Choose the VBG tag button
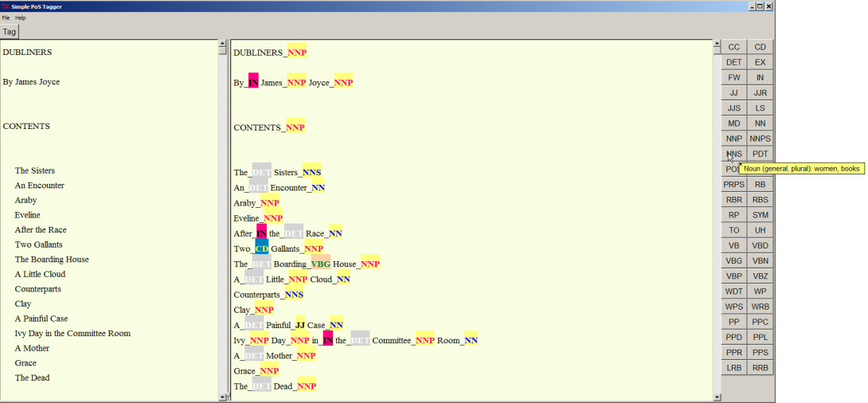Viewport: 868px width, 403px height. (733, 260)
